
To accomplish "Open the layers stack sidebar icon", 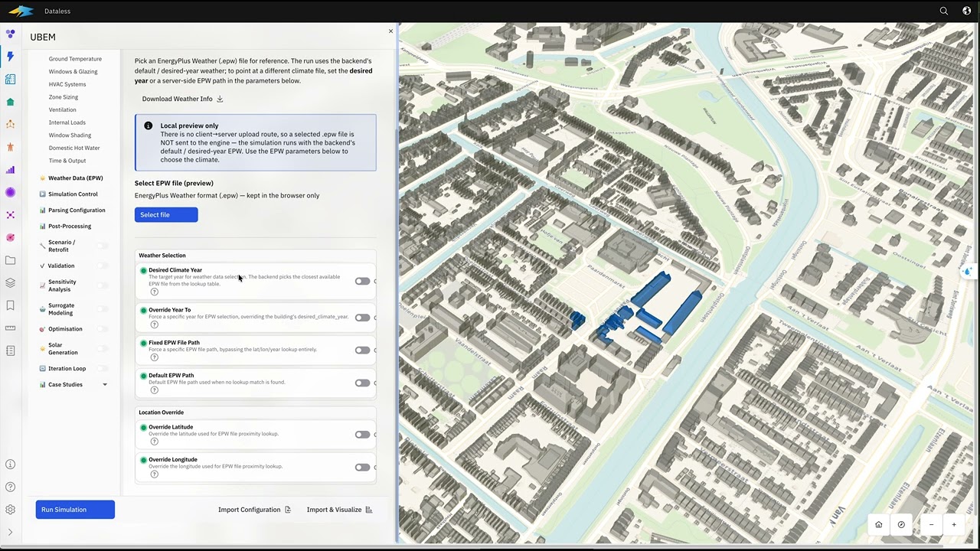I will pyautogui.click(x=10, y=282).
